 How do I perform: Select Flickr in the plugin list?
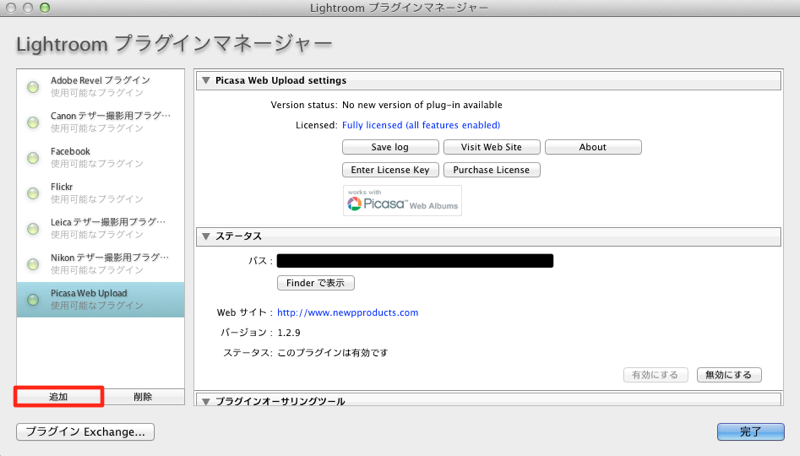[x=101, y=193]
